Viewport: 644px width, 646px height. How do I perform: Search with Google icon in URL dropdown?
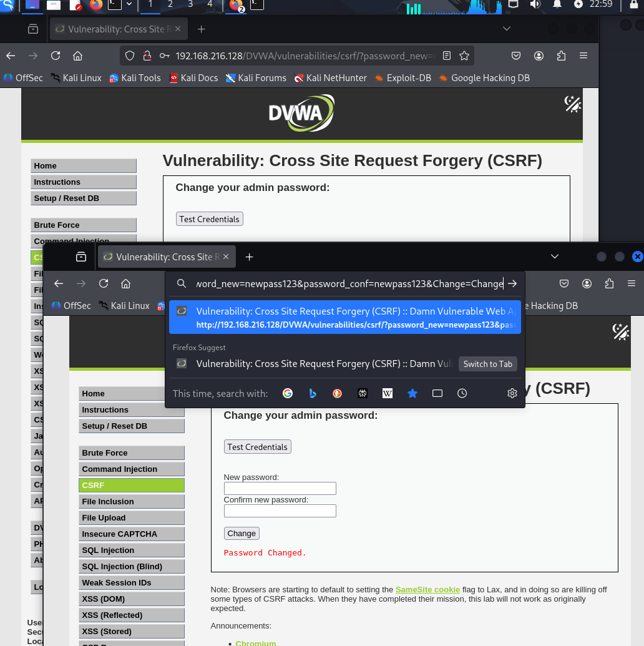288,393
